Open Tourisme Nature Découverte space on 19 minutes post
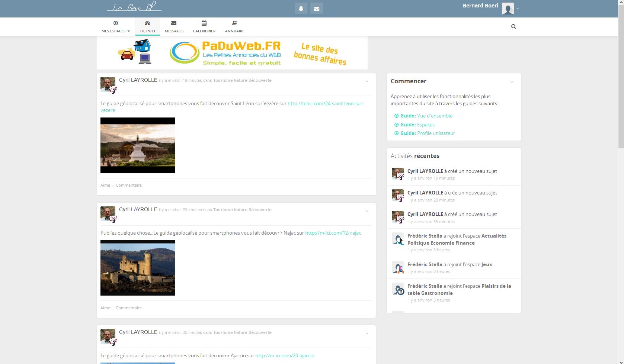Image resolution: width=624 pixels, height=364 pixels. 242,80
